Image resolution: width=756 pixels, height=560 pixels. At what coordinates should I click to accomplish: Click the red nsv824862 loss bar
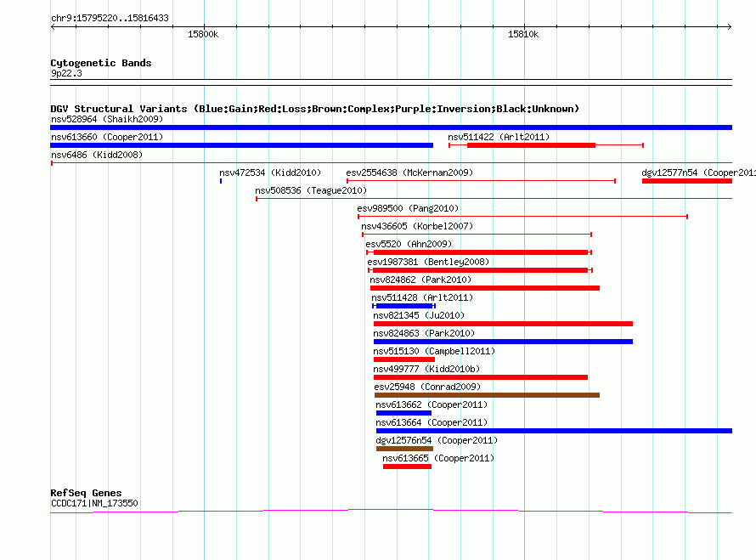[x=485, y=288]
